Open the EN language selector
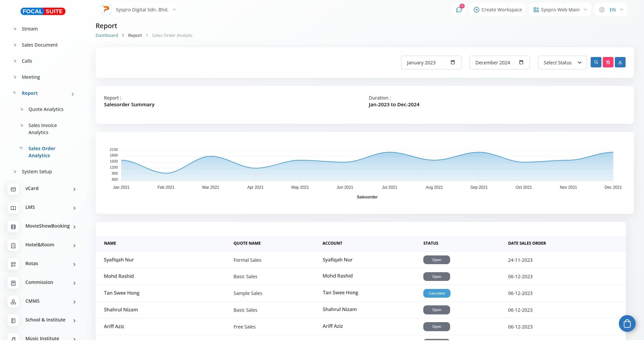Image resolution: width=644 pixels, height=362 pixels. tap(611, 10)
